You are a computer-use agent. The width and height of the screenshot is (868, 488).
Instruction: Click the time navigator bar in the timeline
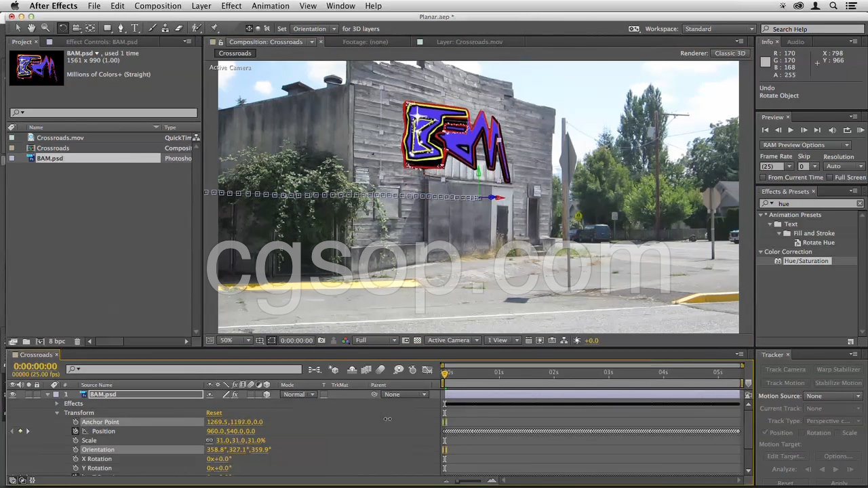pos(593,365)
